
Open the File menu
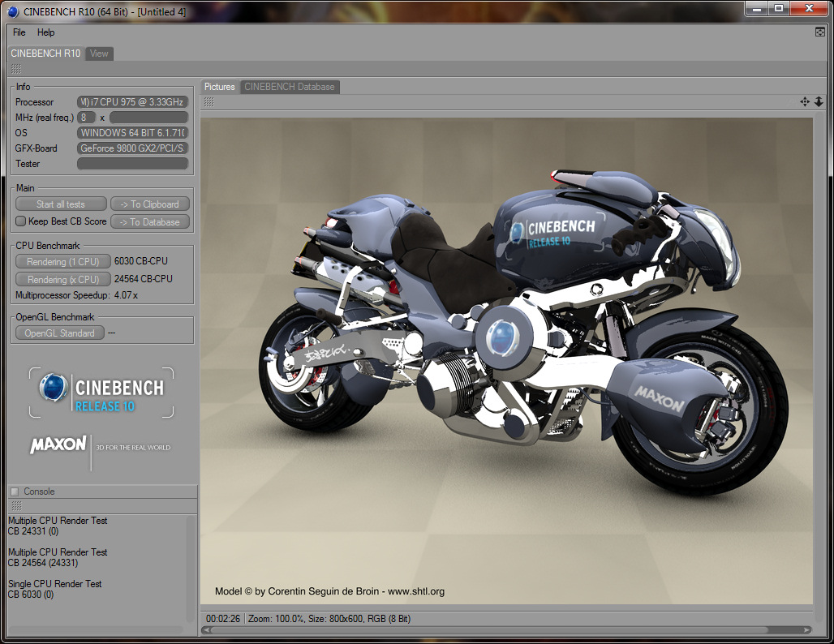coord(19,32)
